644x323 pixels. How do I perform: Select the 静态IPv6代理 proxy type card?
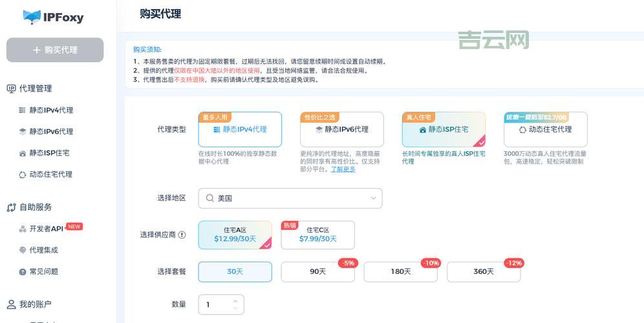341,129
